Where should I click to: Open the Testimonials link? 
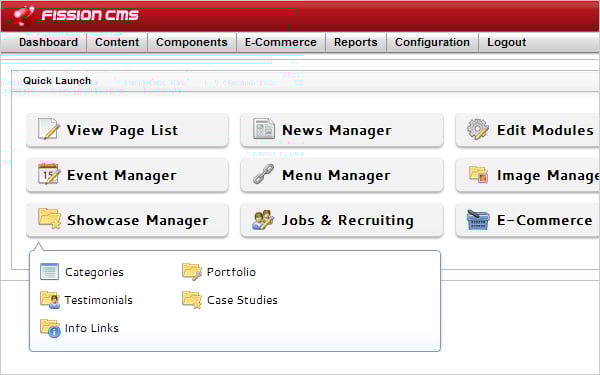tap(98, 300)
